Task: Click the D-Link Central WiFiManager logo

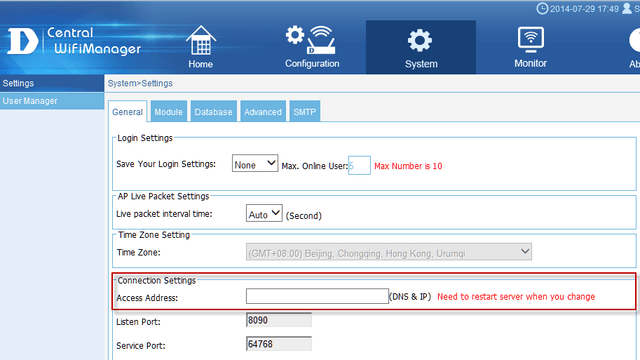Action: 74,41
